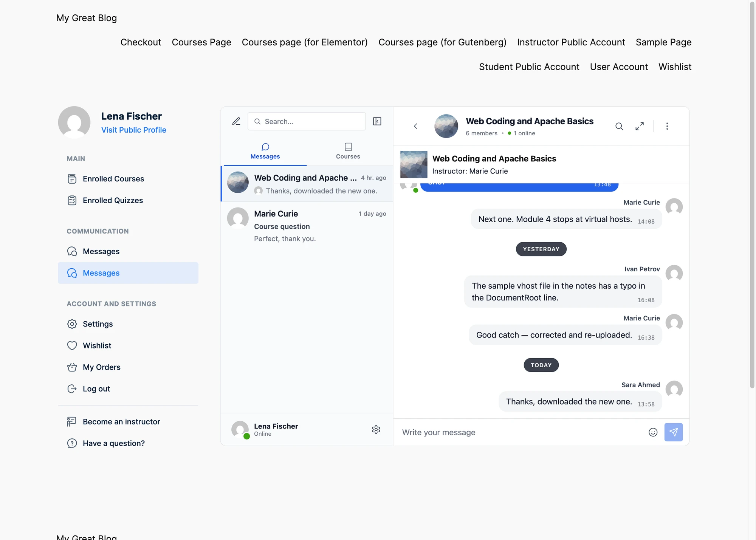Click the Enrolled Quizzes sidebar icon

coord(72,200)
